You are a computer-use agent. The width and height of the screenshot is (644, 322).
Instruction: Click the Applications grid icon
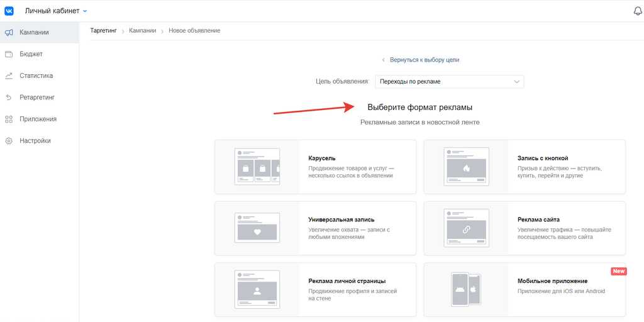pyautogui.click(x=9, y=119)
